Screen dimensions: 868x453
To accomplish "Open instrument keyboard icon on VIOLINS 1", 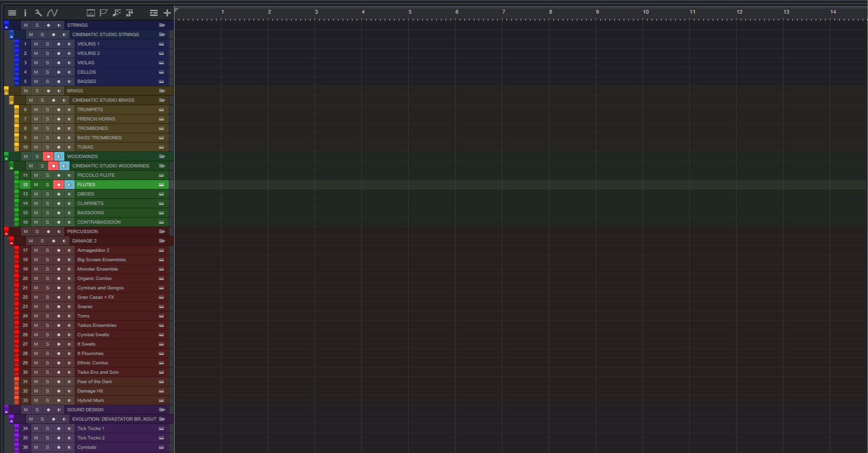I will 161,44.
